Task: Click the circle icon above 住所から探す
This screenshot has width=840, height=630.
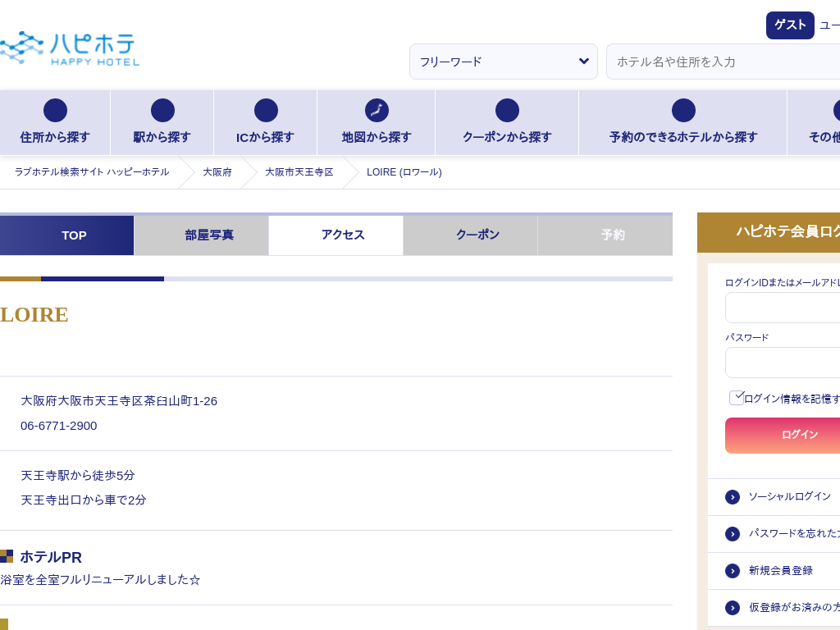Action: [55, 111]
